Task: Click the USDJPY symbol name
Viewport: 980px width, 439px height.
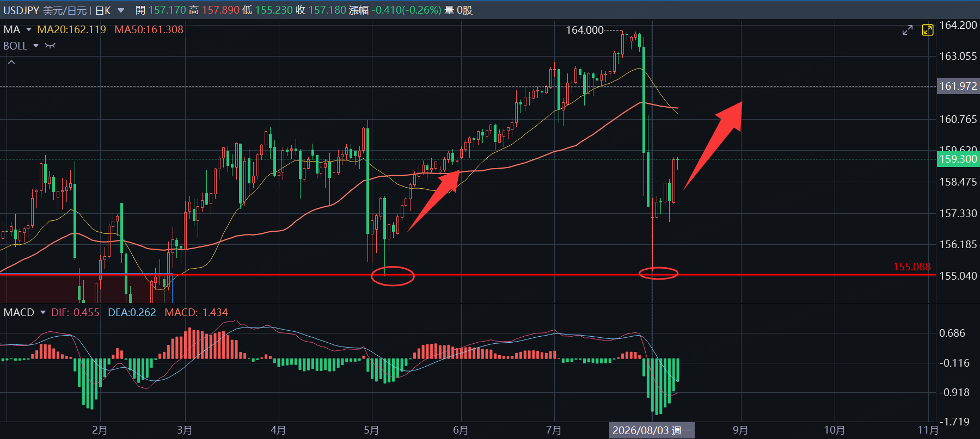Action: click(21, 10)
